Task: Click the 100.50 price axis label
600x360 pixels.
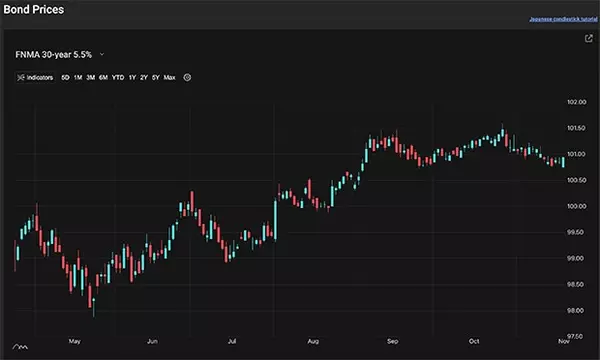Action: coord(577,180)
